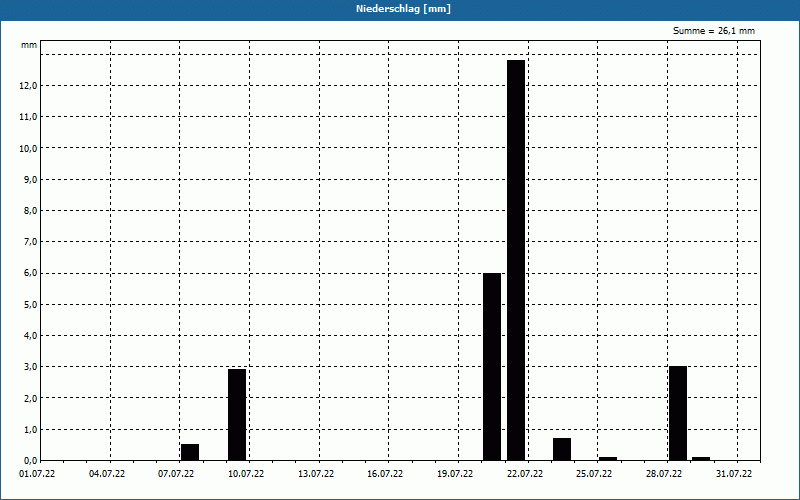This screenshot has height=500, width=800.
Task: Click the y-axis value 9,0
Action: 30,180
